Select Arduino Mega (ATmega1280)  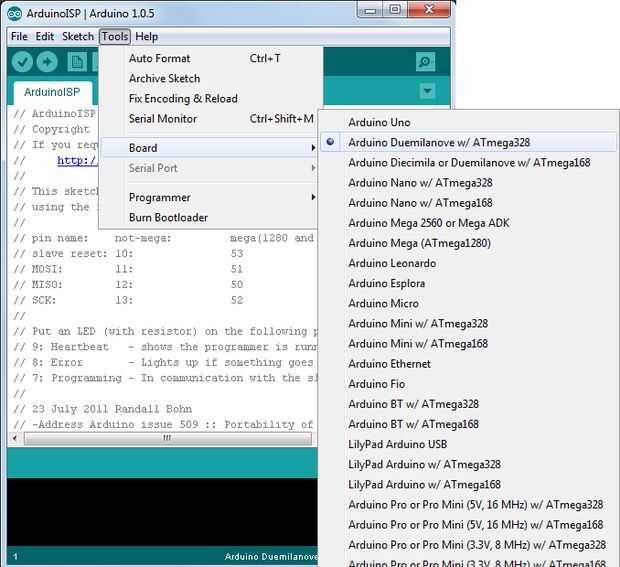click(x=469, y=243)
